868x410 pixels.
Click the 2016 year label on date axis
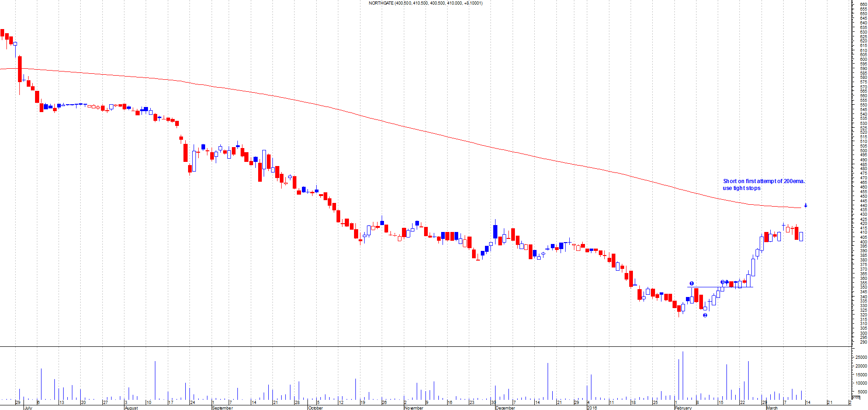pos(592,408)
